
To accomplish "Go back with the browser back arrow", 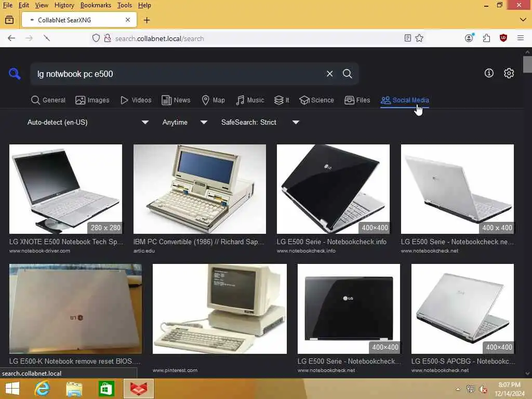I will point(11,38).
